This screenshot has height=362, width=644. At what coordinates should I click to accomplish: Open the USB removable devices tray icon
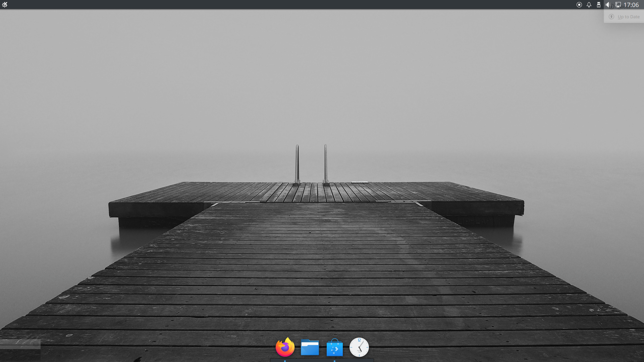[x=598, y=5]
